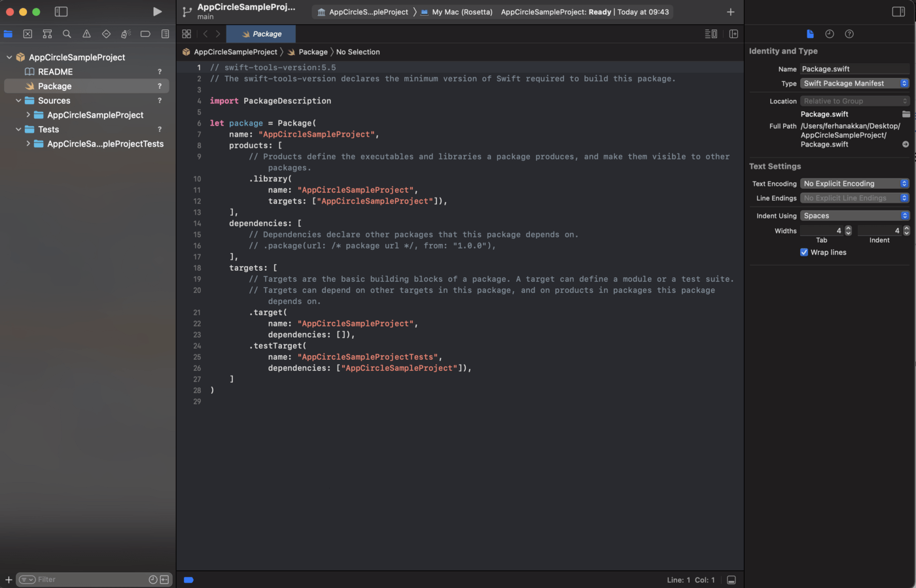This screenshot has height=588, width=916.
Task: Collapse the AppCircleSampleProject root group
Action: point(9,58)
